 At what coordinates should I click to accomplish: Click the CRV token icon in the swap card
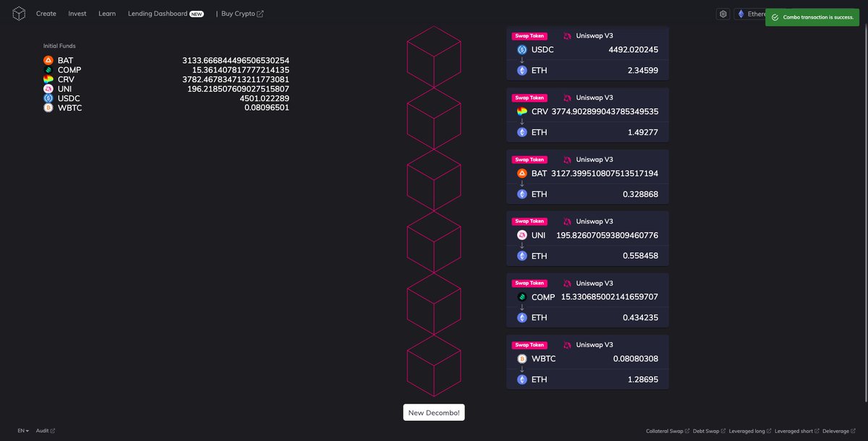click(x=522, y=111)
